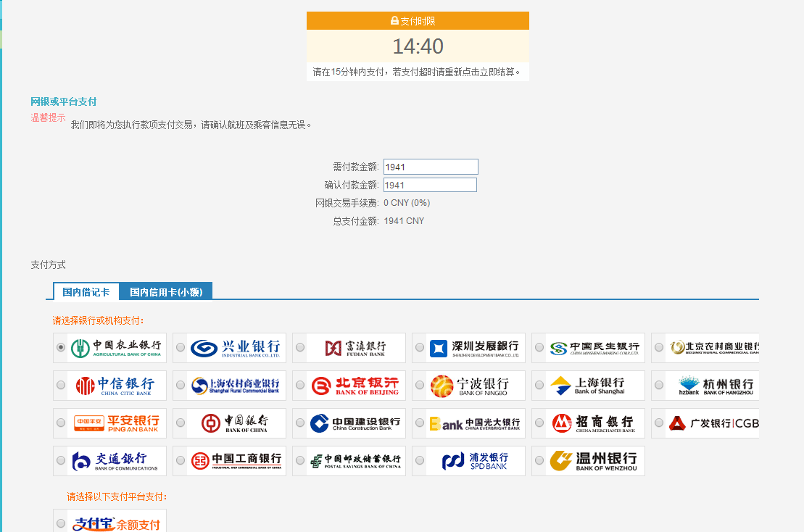Pick the Bank of Beijing logo

click(x=355, y=386)
